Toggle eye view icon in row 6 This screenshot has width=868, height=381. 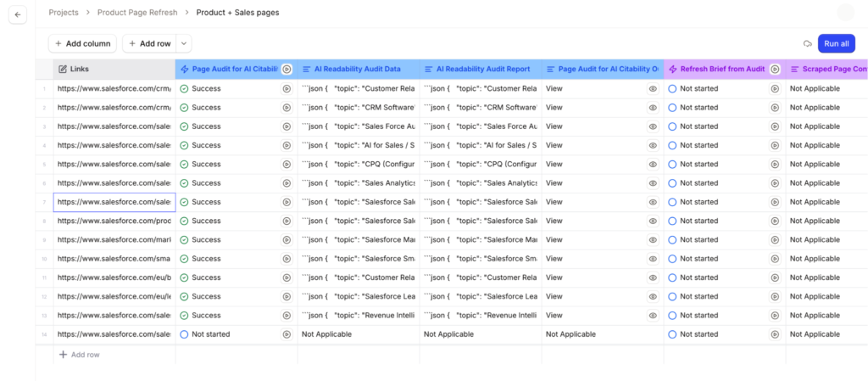[x=654, y=182]
